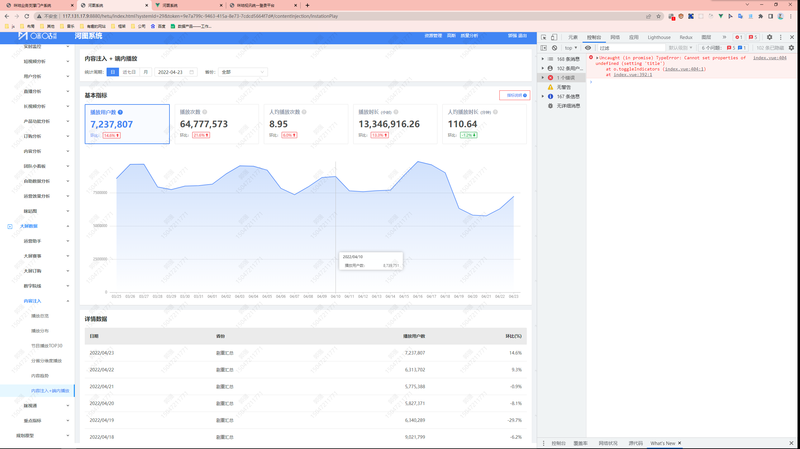The height and width of the screenshot is (449, 800).
Task: Click the site logo in blue header
Action: [x=37, y=36]
